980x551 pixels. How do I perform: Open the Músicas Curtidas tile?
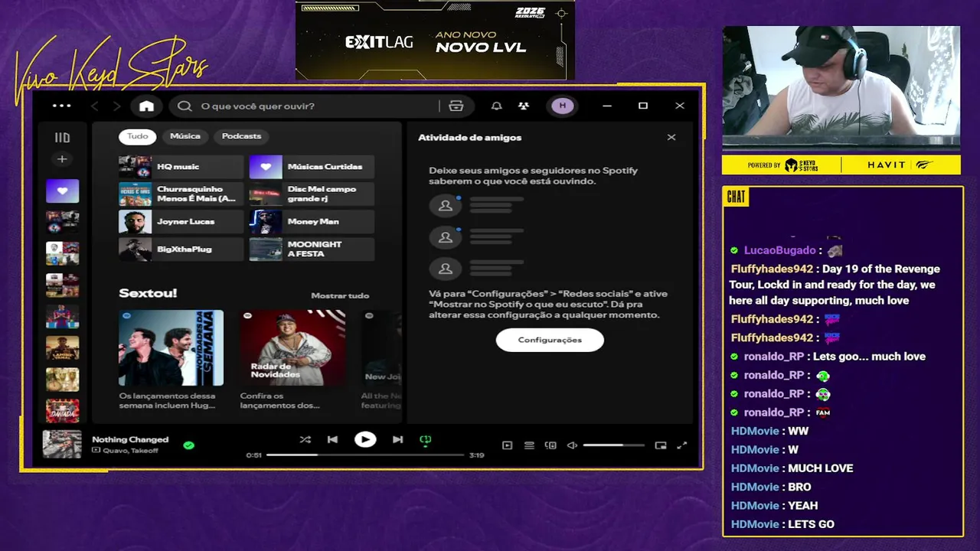[312, 167]
